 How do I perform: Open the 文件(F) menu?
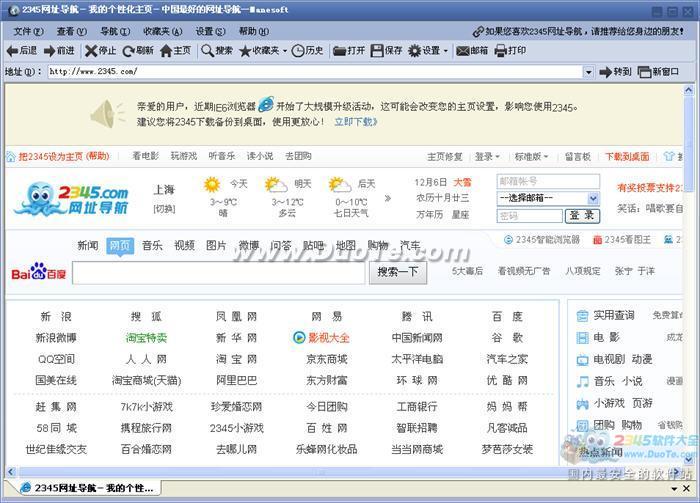[x=24, y=31]
